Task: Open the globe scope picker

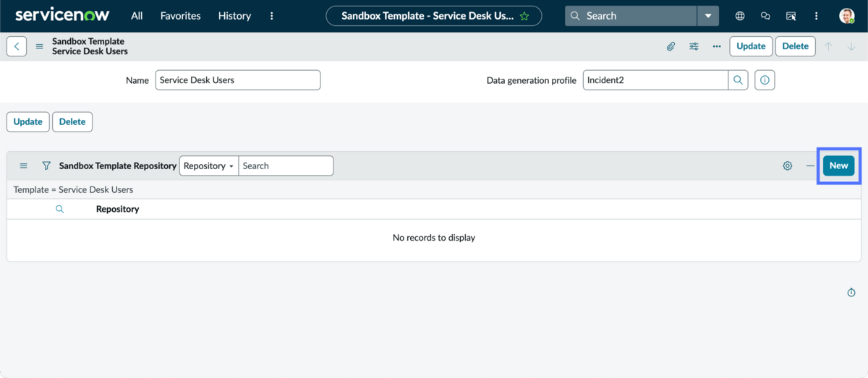Action: 740,16
